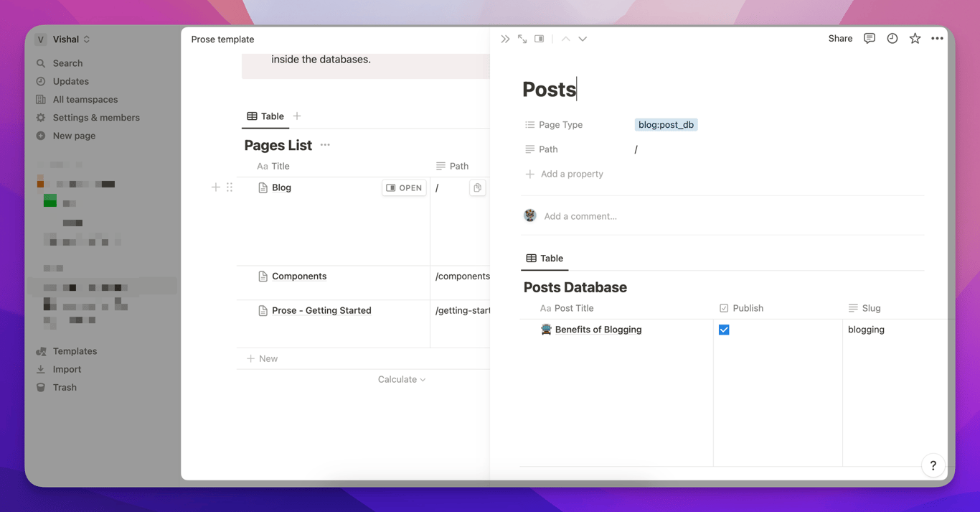Expand the Calculate dropdown under the table
Image resolution: width=980 pixels, height=512 pixels.
tap(402, 379)
